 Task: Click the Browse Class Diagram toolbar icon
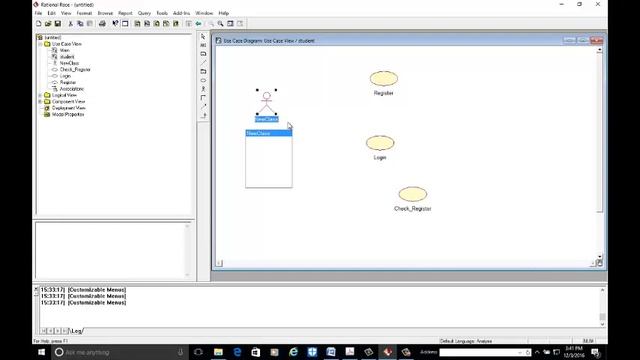click(x=138, y=24)
